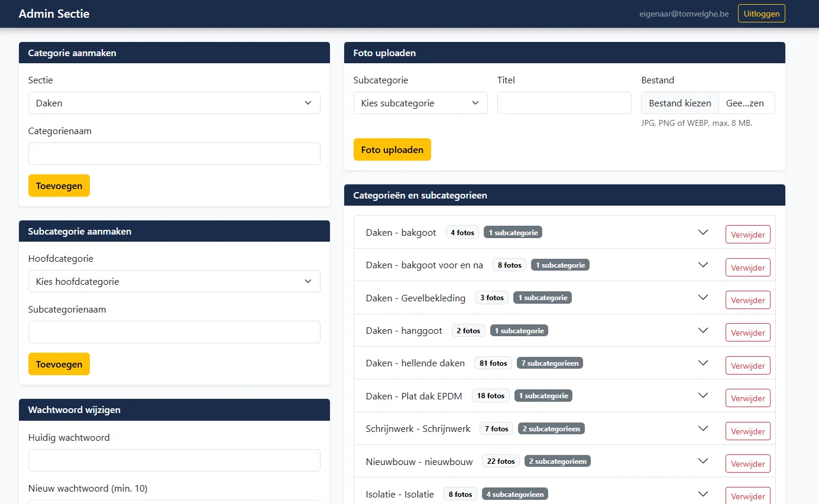Click the 7 fotos badge
Screen dimensions: 819x504
(x=497, y=428)
